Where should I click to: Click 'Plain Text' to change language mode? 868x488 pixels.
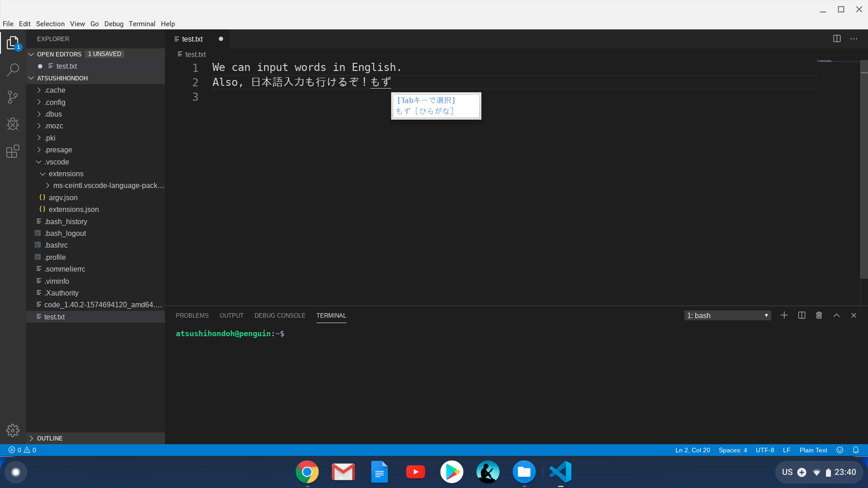pyautogui.click(x=813, y=450)
